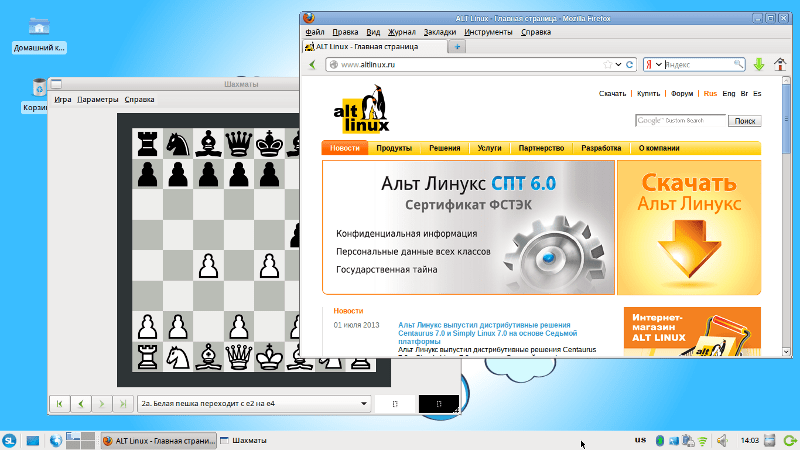The width and height of the screenshot is (800, 450).
Task: Switch site language to Eng
Action: coord(729,93)
